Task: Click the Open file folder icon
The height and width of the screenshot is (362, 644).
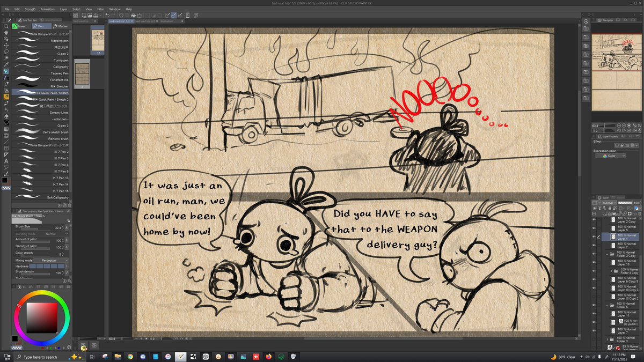Action: coord(90,15)
